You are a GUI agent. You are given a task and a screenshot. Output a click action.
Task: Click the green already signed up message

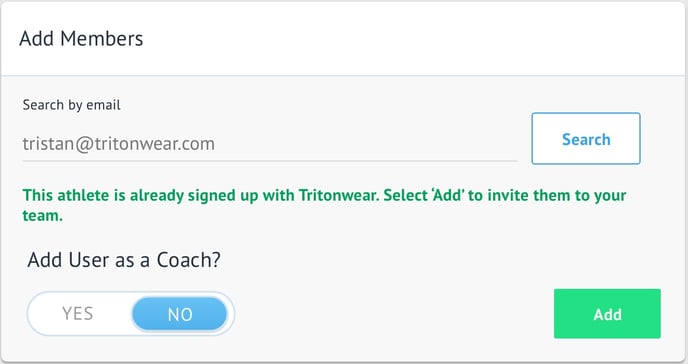[x=324, y=205]
